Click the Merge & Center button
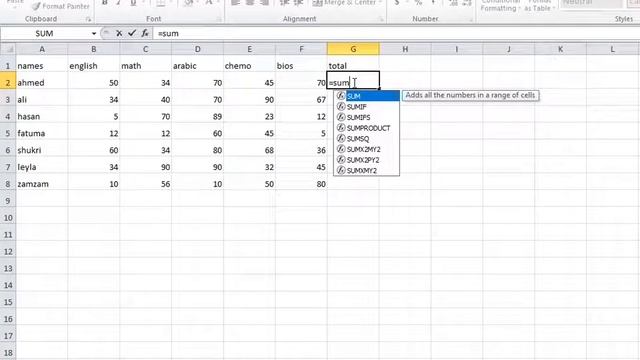 347,3
